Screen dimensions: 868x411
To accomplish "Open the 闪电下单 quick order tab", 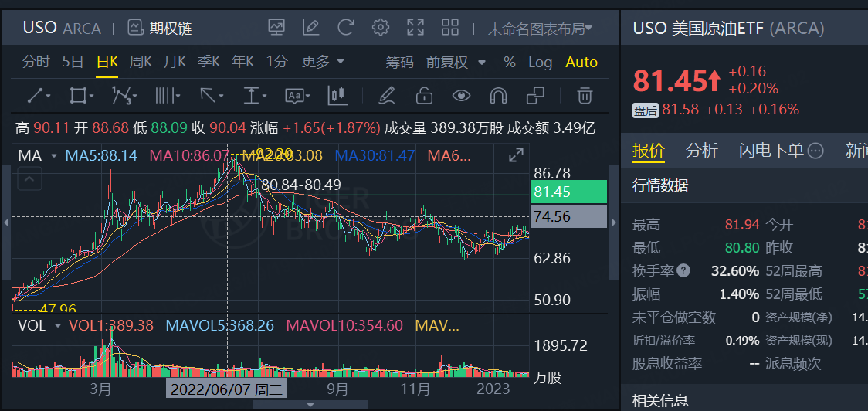I will coord(771,150).
